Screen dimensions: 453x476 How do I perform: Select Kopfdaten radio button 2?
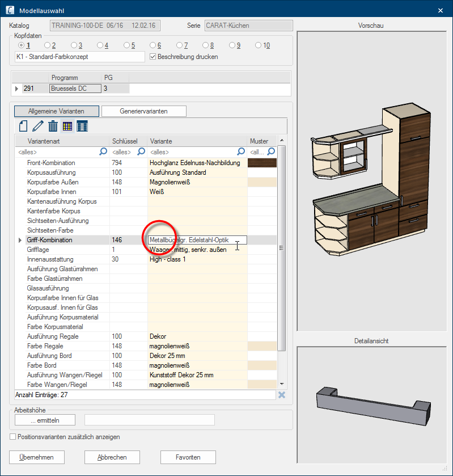point(48,45)
